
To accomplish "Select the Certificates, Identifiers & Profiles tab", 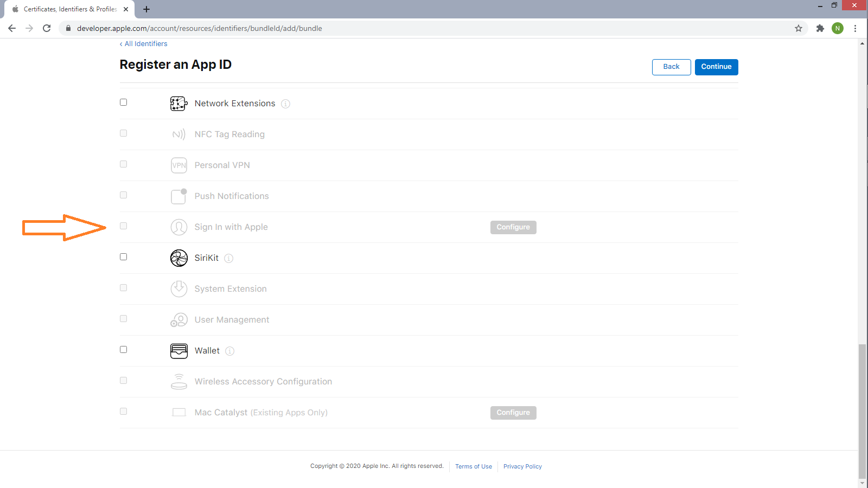I will [69, 9].
